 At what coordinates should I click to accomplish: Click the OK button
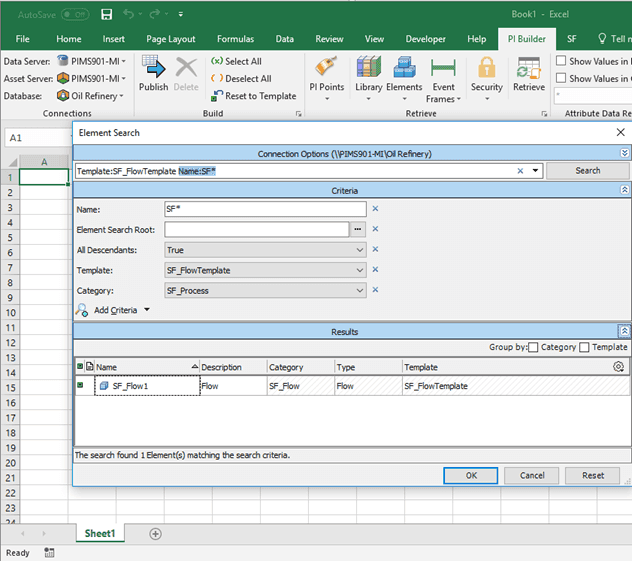pos(471,476)
